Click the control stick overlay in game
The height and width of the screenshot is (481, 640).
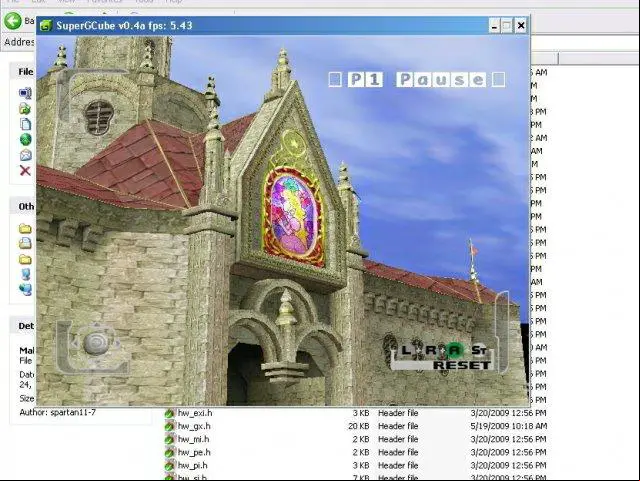(96, 344)
